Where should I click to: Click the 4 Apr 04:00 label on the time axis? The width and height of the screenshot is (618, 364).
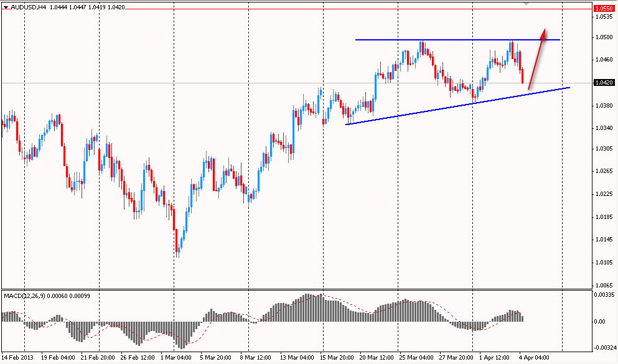(534, 358)
